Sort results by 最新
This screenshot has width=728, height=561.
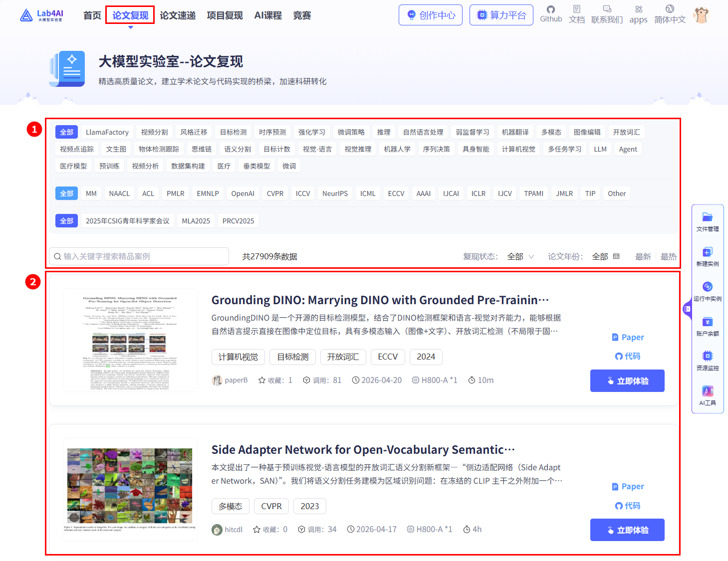tap(643, 256)
